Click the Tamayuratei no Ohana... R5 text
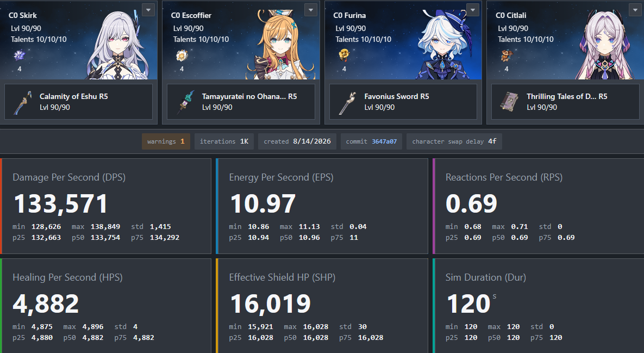This screenshot has width=644, height=353. [x=249, y=97]
